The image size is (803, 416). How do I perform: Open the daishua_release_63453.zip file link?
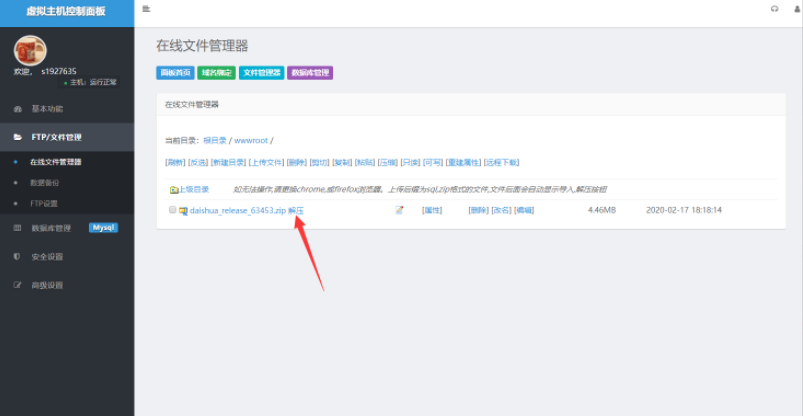[238, 211]
